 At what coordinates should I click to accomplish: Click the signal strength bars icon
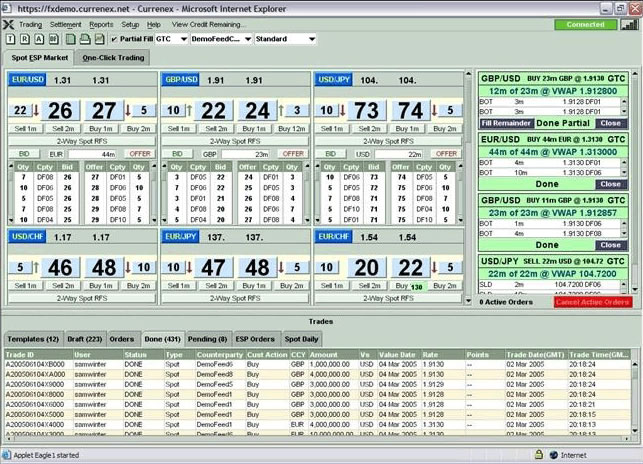click(629, 25)
